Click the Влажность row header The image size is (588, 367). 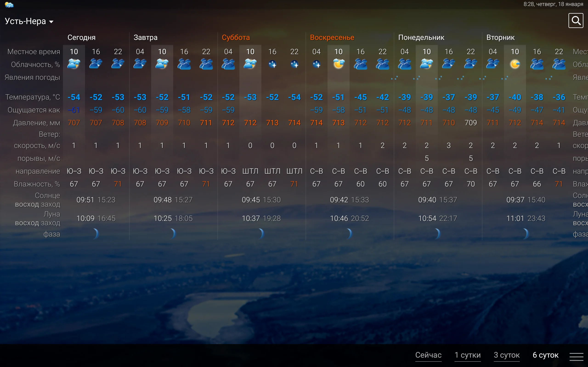tap(37, 184)
